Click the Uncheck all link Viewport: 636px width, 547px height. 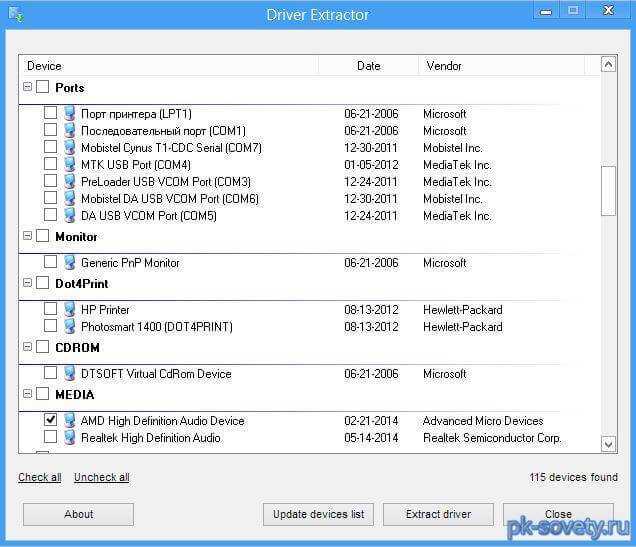coord(102,477)
